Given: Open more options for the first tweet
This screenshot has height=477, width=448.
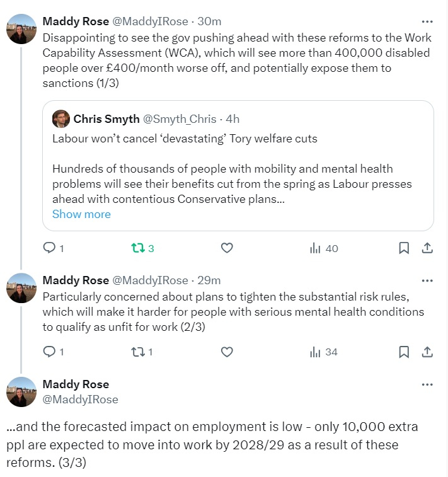Looking at the screenshot, I should coord(427,21).
